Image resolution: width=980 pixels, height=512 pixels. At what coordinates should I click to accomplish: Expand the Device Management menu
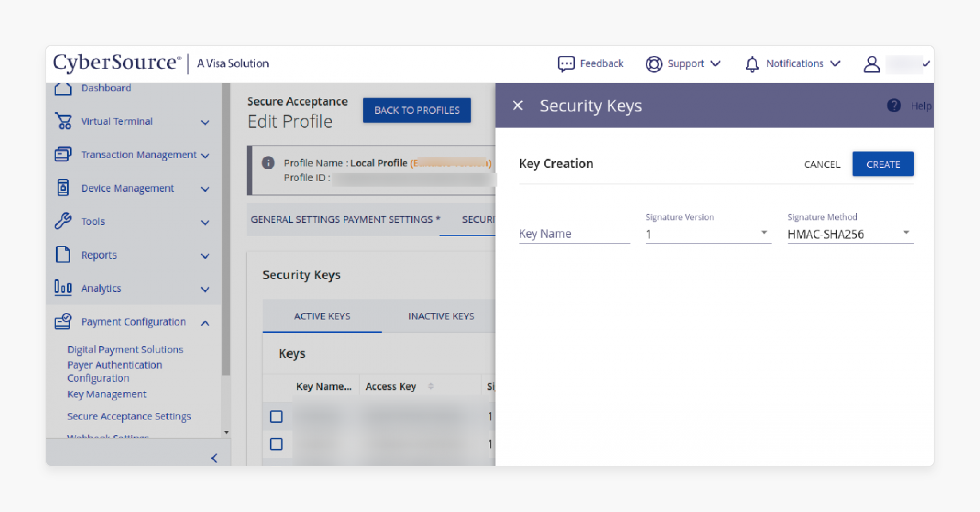point(205,189)
